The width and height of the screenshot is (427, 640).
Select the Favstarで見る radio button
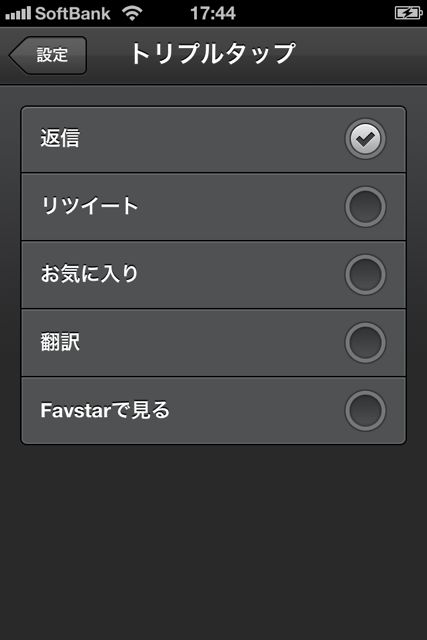tap(365, 411)
